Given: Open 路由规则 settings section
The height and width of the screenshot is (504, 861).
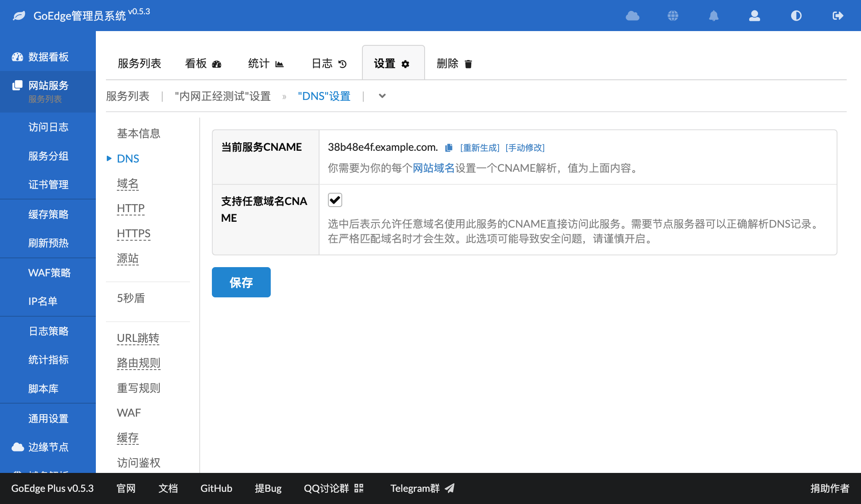Looking at the screenshot, I should pos(139,363).
